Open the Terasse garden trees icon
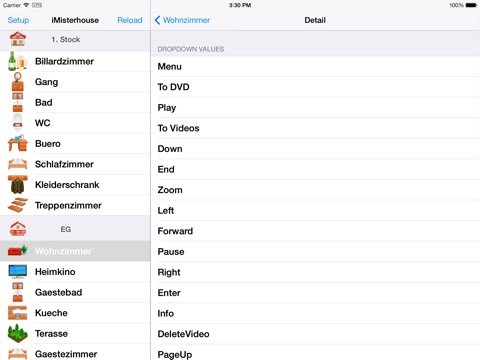The width and height of the screenshot is (480, 360). (x=17, y=333)
